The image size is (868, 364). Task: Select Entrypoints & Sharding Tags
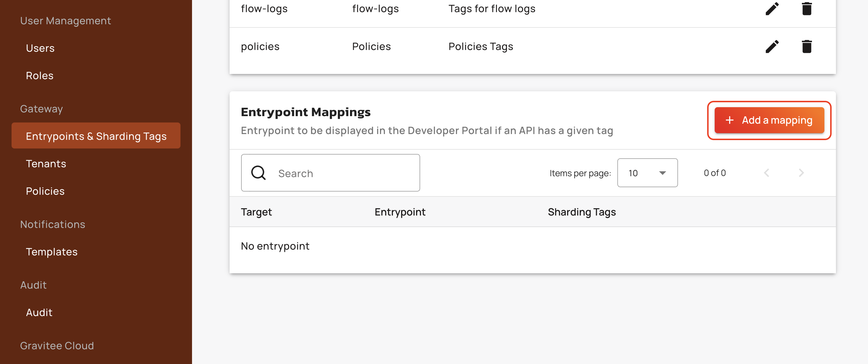[96, 136]
